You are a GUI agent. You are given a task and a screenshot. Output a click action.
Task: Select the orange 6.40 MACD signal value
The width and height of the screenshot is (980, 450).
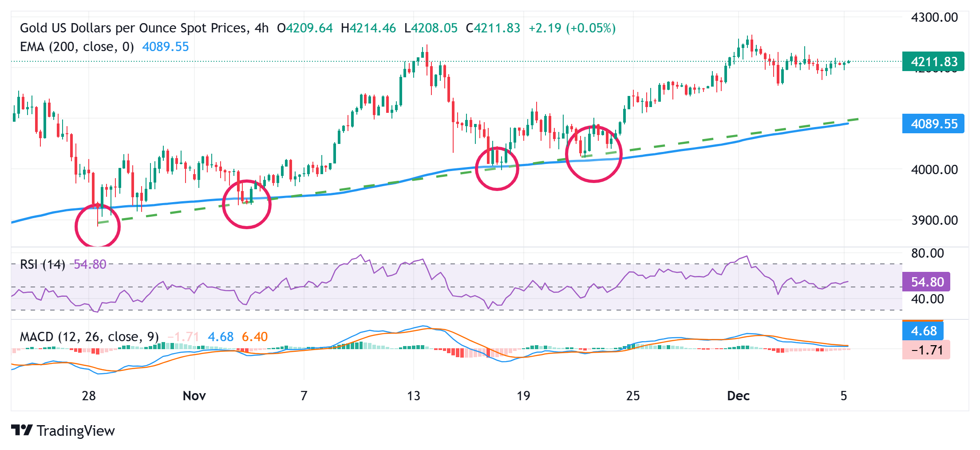pos(254,337)
